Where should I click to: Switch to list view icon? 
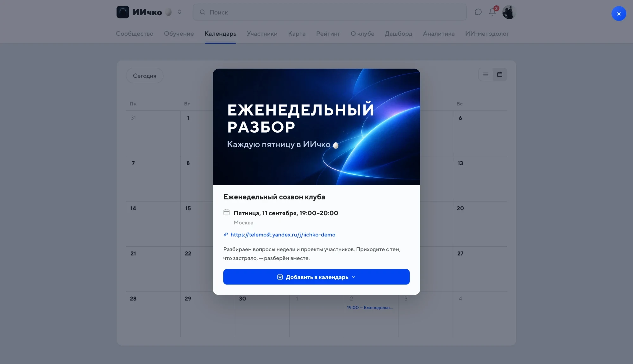coord(486,74)
